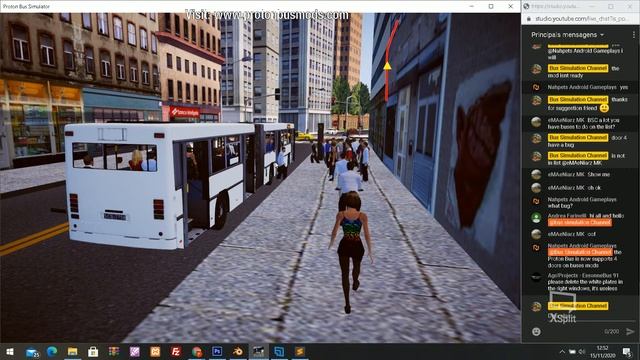This screenshot has width=640, height=360.
Task: Open the purple app icon beside WinRAR
Action: click(134, 351)
